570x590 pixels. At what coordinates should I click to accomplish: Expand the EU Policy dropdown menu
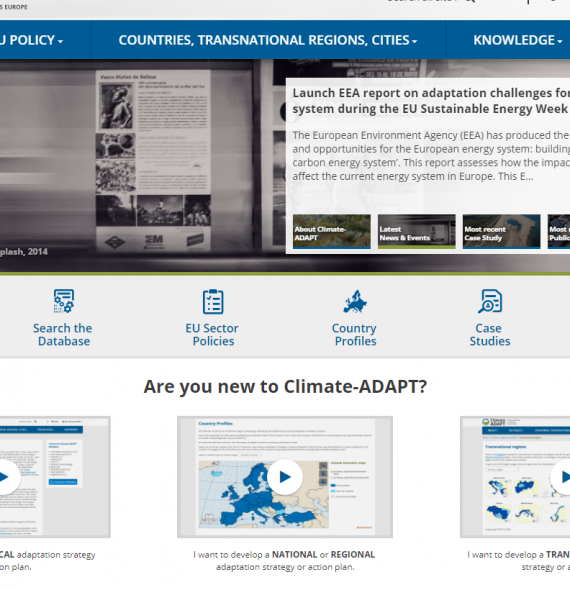pos(32,40)
